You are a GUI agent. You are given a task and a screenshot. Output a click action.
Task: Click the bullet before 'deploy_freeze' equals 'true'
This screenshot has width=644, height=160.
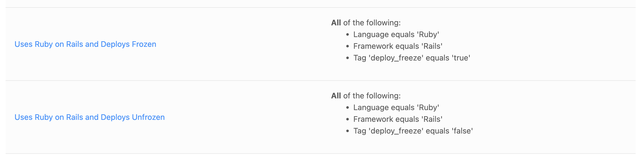(x=347, y=58)
